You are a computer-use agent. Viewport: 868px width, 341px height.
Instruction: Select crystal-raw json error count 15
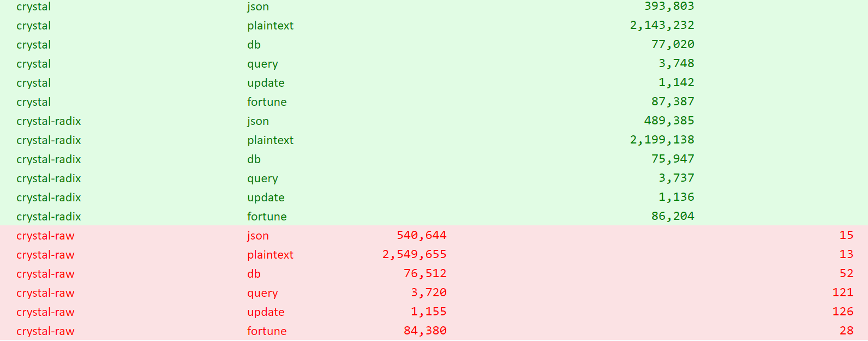(846, 235)
